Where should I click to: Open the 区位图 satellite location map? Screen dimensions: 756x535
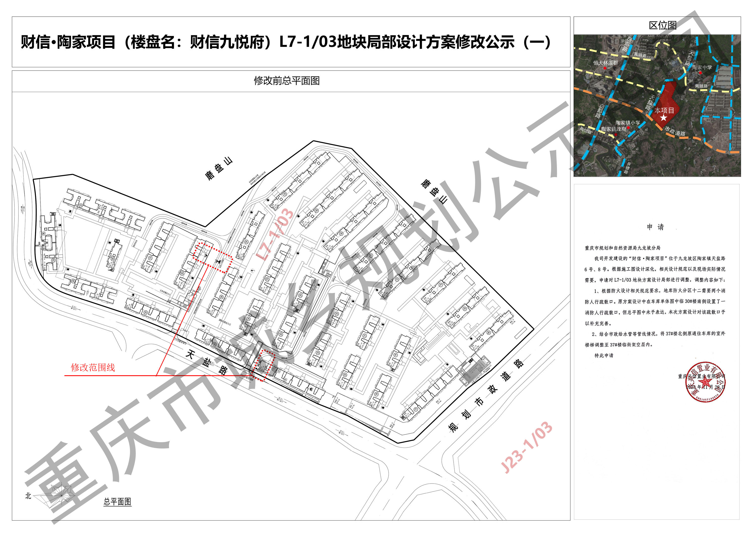[657, 105]
